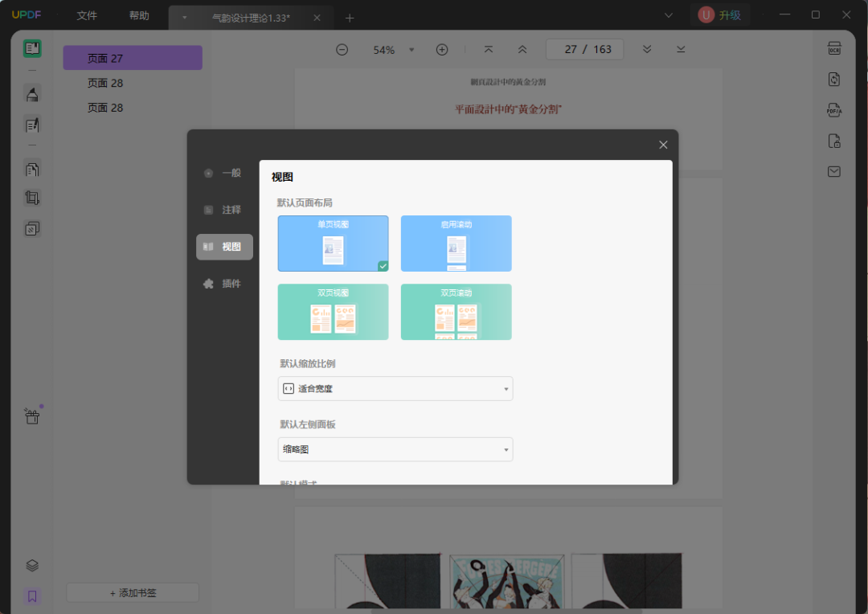
Task: Open the Reader mode icon in left sidebar
Action: coord(32,49)
